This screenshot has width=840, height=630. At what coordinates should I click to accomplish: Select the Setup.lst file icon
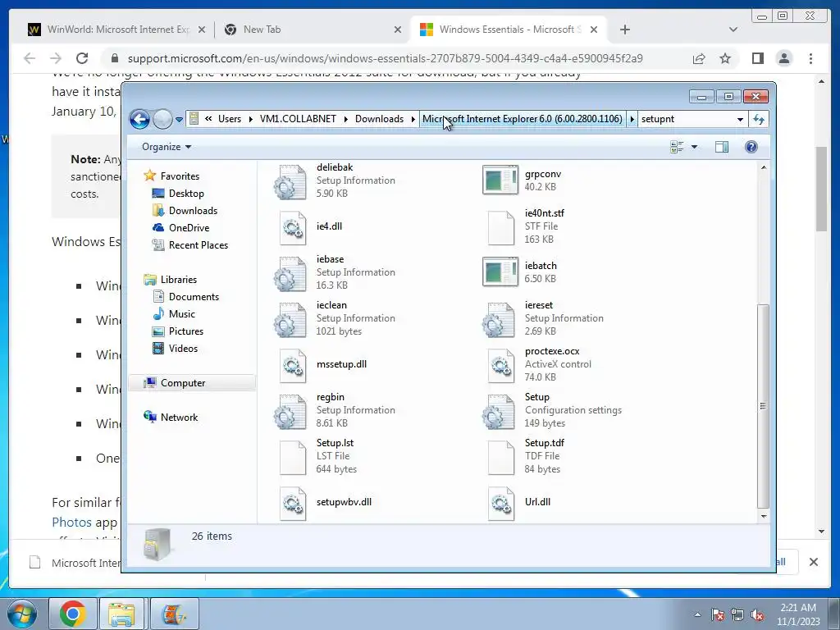(x=293, y=457)
